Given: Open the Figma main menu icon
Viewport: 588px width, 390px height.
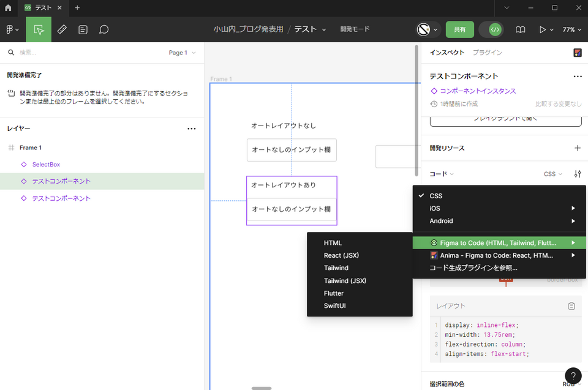Looking at the screenshot, I should 12,29.
